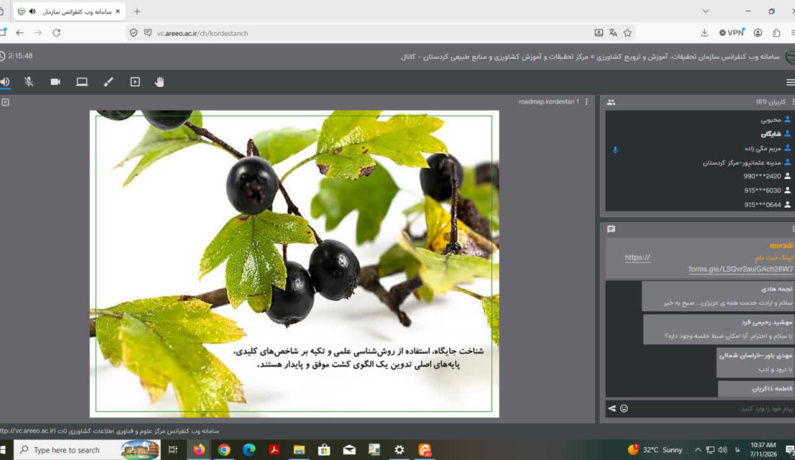Click the emoji smiley icon in chat
Screen dimensions: 795x460
click(x=624, y=408)
